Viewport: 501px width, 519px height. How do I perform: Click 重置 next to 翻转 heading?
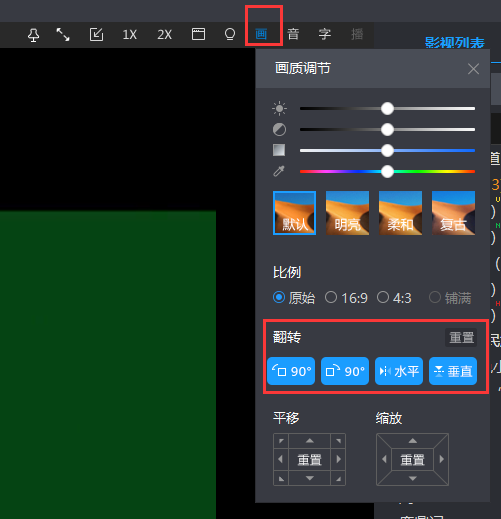click(461, 338)
